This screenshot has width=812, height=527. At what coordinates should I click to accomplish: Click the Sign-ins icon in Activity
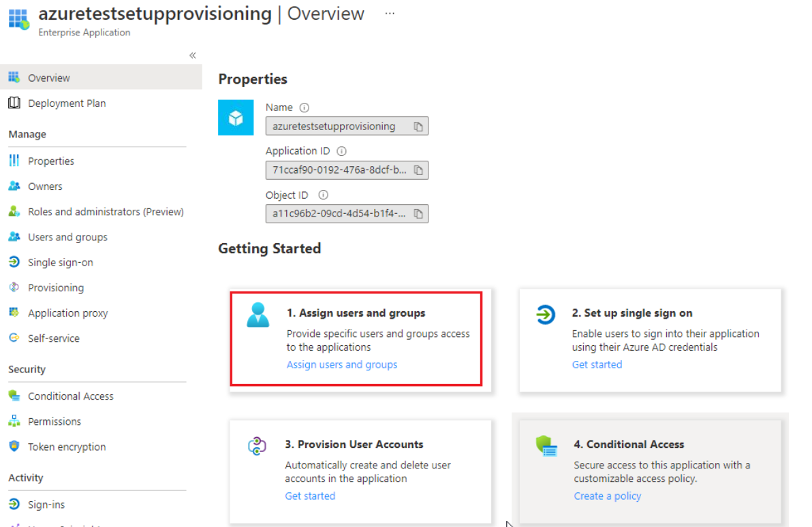[14, 505]
